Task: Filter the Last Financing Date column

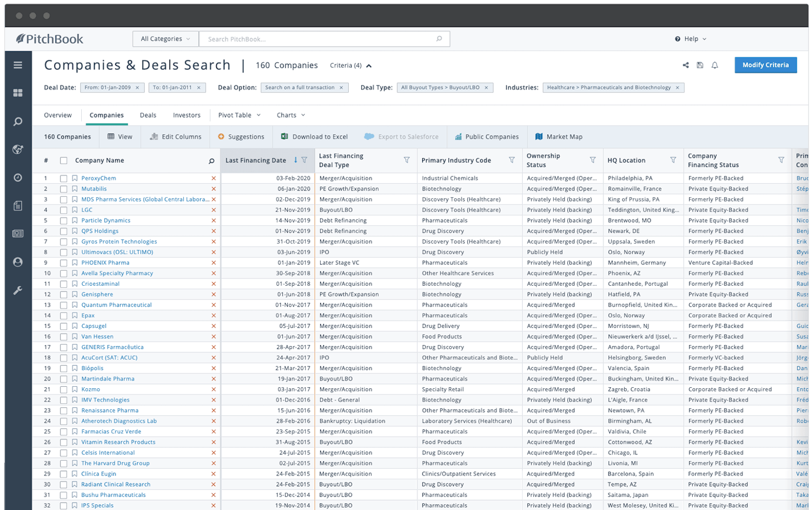Action: coord(304,160)
